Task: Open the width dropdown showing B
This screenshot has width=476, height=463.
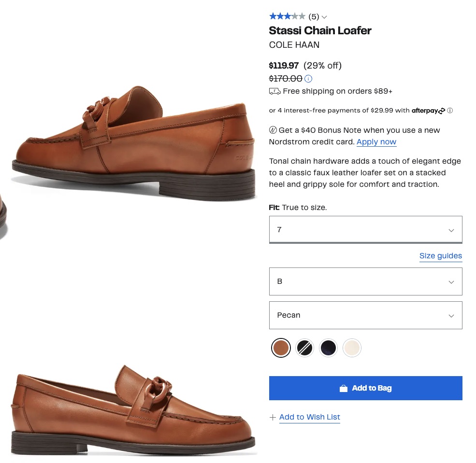Action: (365, 281)
